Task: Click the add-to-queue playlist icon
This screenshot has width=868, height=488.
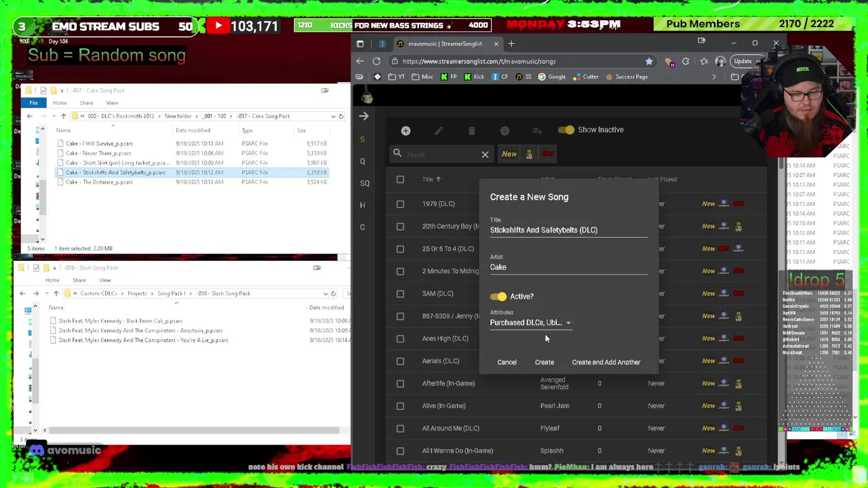Action: pos(537,130)
